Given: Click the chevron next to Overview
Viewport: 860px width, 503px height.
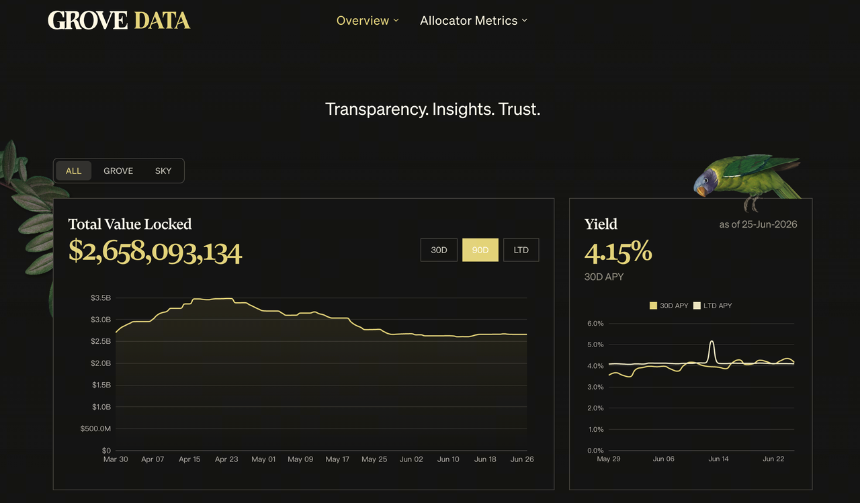Looking at the screenshot, I should 396,21.
